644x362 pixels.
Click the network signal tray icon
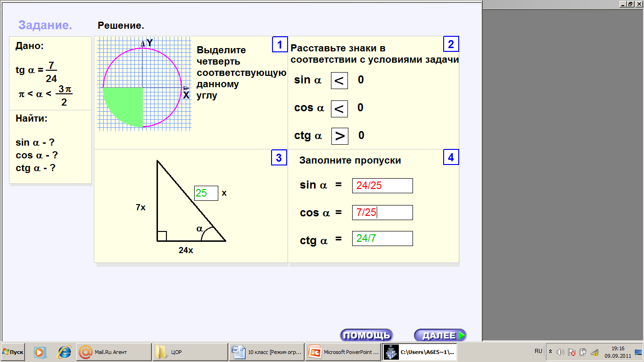tap(594, 352)
